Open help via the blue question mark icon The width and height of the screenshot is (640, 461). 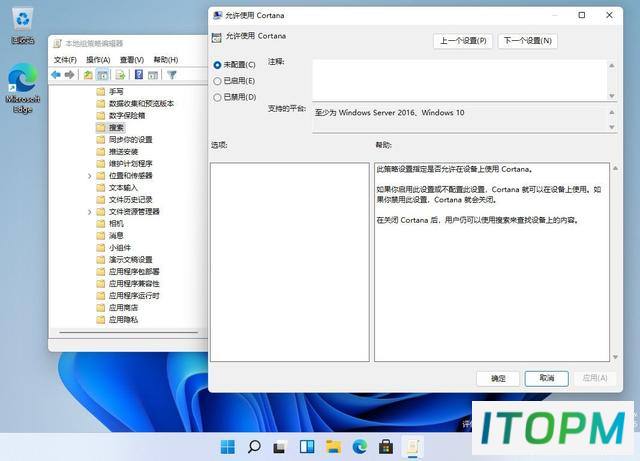(139, 74)
